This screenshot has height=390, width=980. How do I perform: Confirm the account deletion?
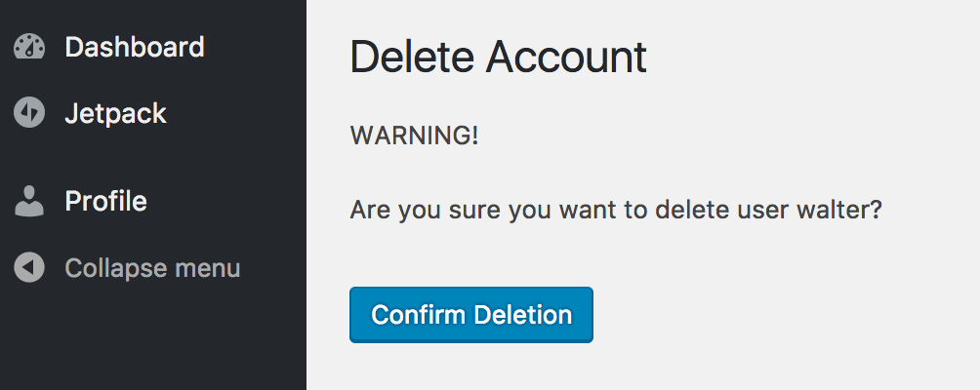471,315
